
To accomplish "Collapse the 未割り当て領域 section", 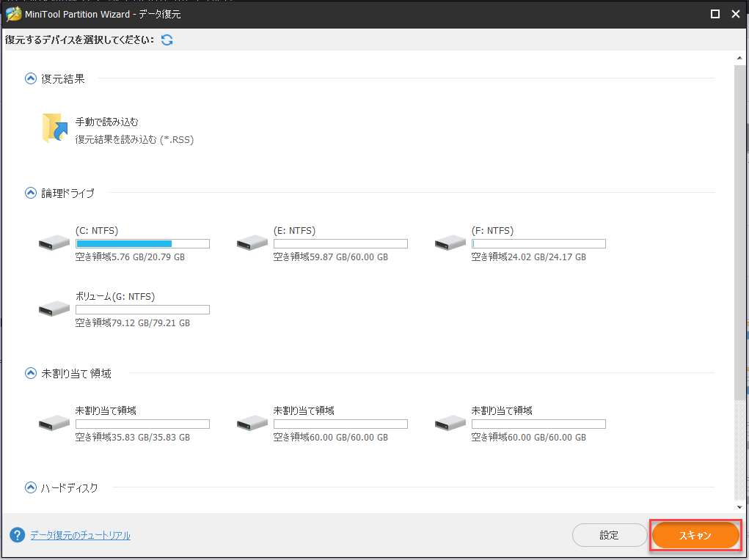I will click(30, 372).
